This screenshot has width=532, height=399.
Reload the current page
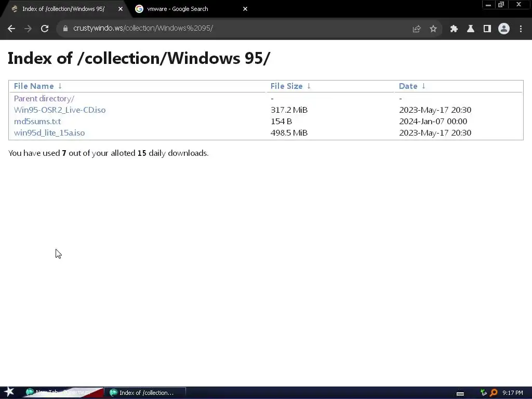[x=45, y=29]
